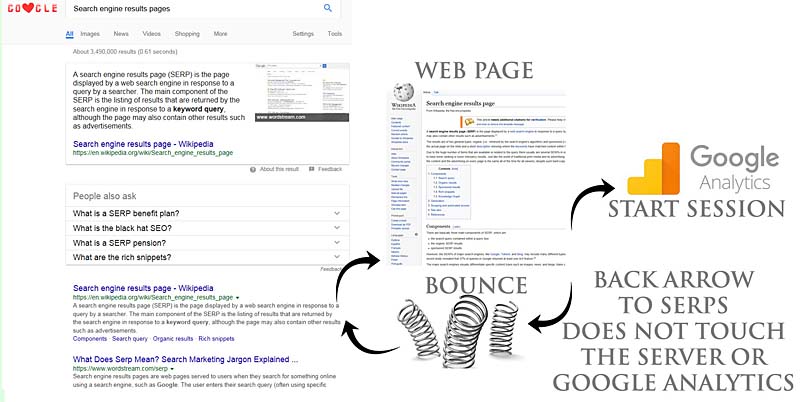Viewport: 800px width, 402px height.
Task: Switch to the News tab
Action: (121, 34)
